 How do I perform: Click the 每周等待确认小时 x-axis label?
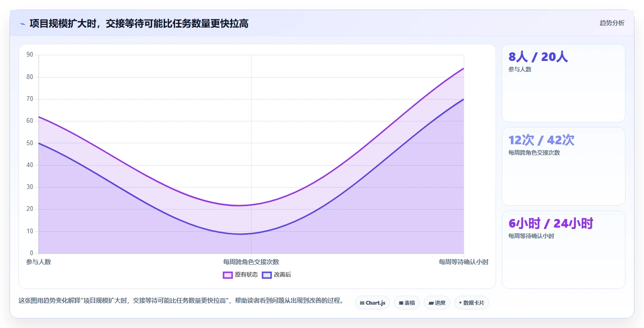[x=464, y=262]
